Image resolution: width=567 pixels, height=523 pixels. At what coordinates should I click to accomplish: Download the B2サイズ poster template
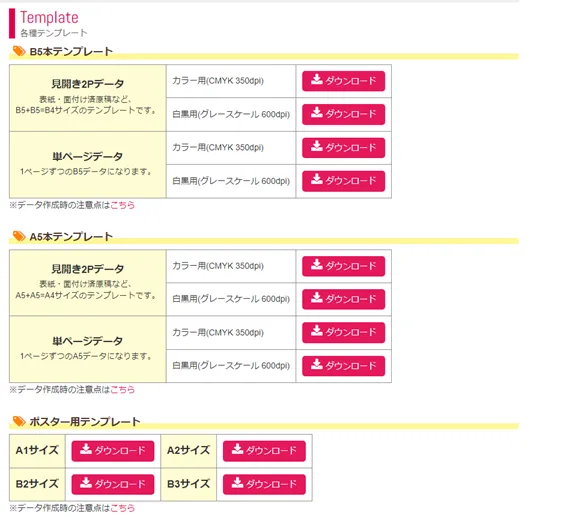[113, 484]
